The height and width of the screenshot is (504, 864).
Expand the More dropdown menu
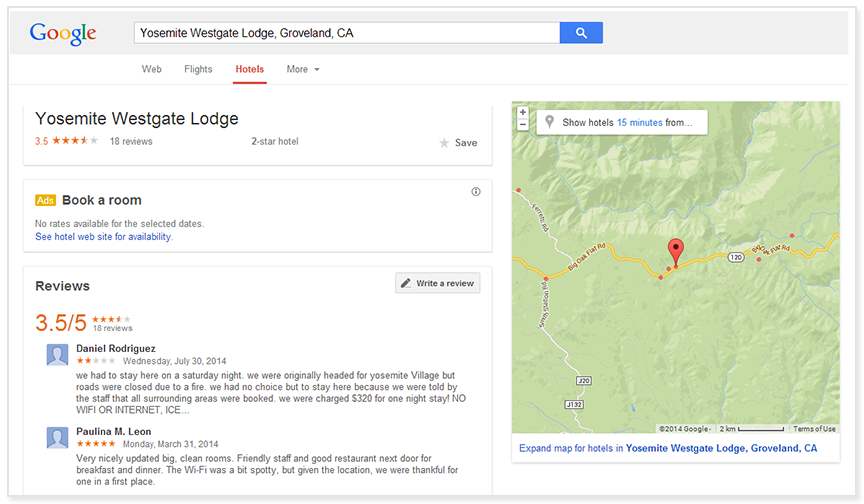click(303, 69)
